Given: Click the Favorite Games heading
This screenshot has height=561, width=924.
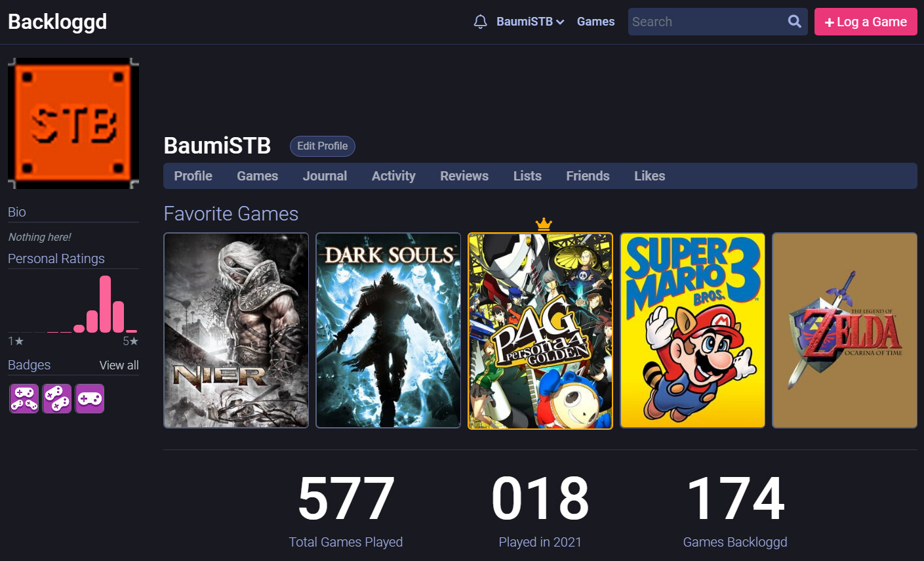Looking at the screenshot, I should pos(231,214).
